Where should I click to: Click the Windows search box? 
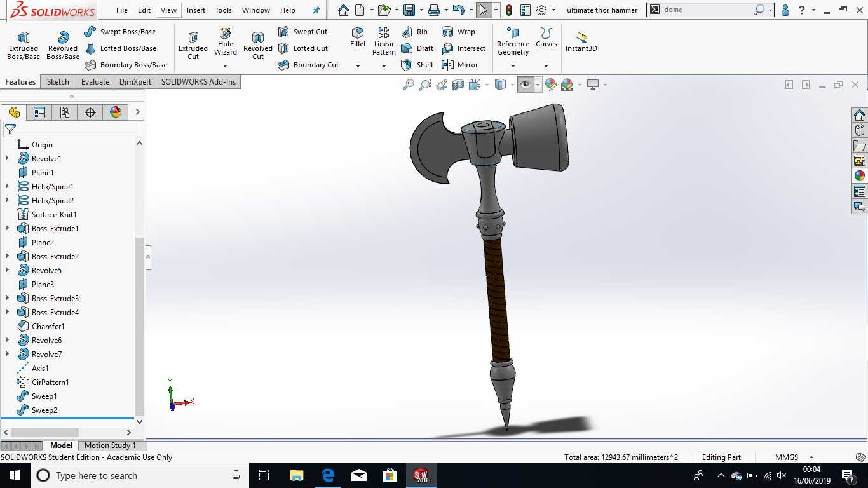click(140, 475)
